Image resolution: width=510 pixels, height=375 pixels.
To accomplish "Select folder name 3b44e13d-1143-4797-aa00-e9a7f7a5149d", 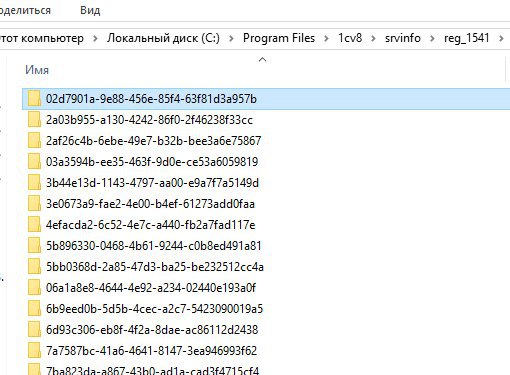I will pyautogui.click(x=152, y=183).
